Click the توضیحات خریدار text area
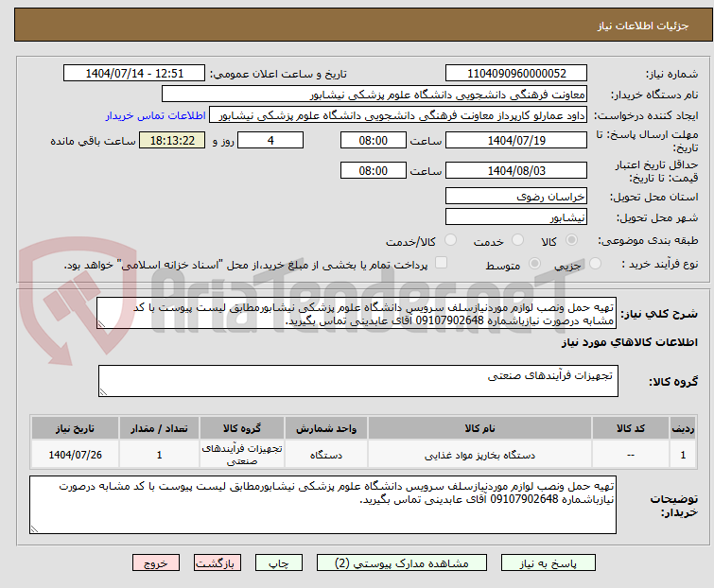 (322, 505)
